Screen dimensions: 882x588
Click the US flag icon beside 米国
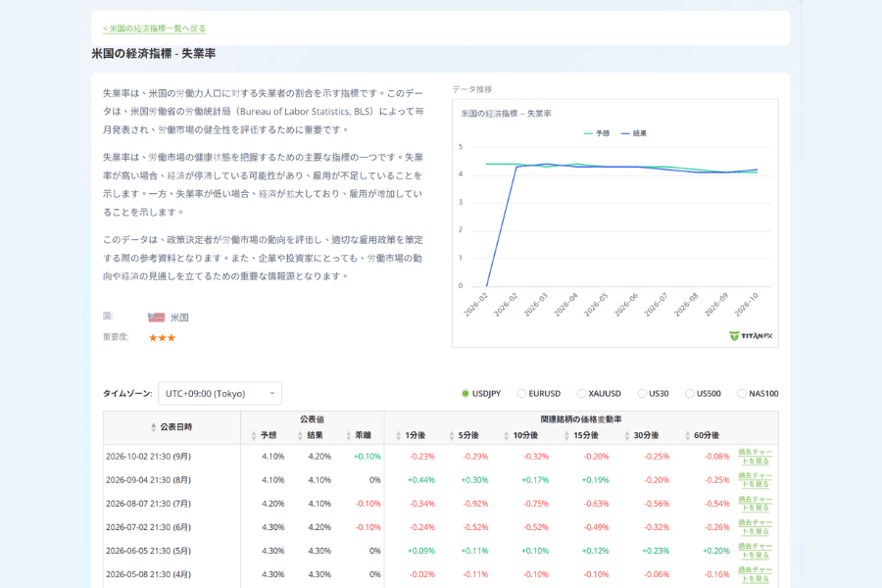[157, 318]
